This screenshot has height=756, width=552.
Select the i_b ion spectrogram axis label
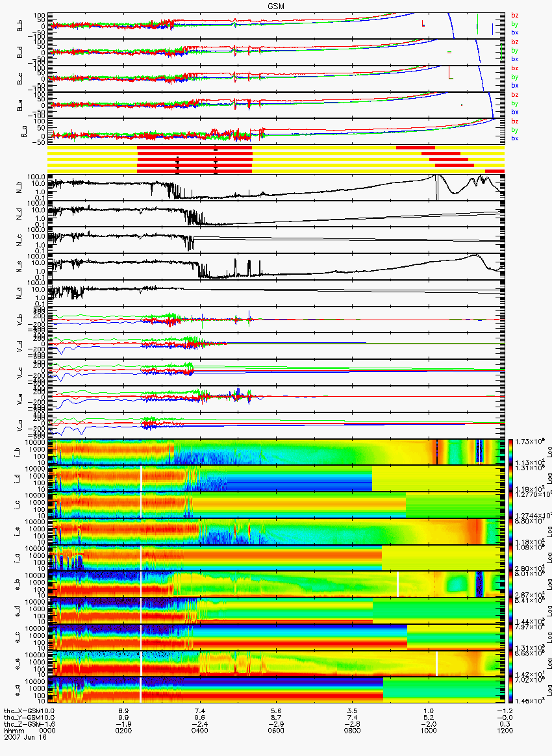coord(18,452)
